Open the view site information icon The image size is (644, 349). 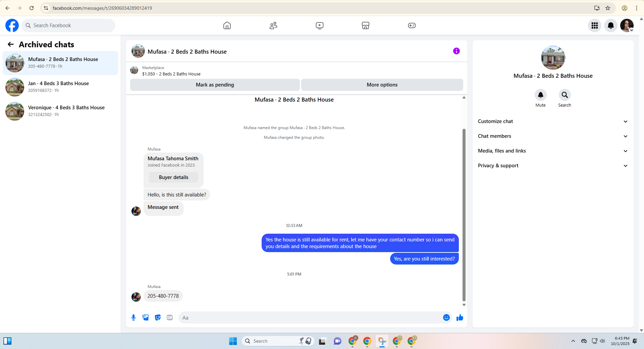tap(46, 8)
